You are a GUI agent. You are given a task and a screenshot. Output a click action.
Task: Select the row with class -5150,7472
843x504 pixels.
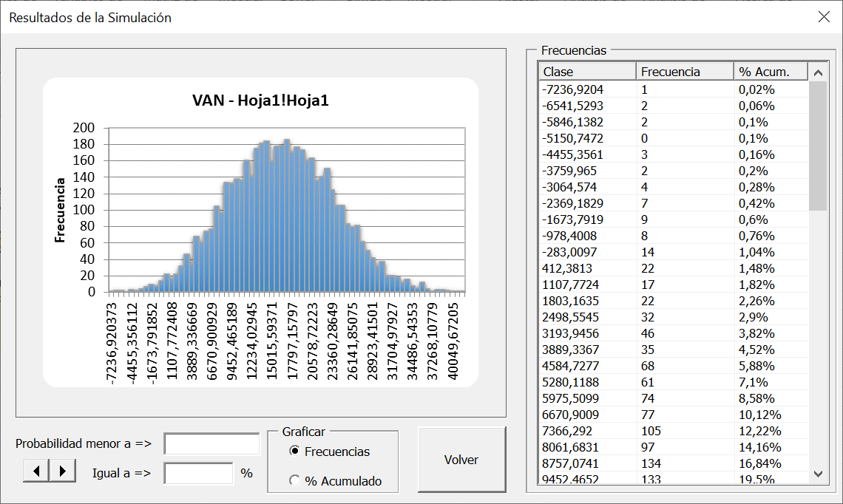coord(674,138)
